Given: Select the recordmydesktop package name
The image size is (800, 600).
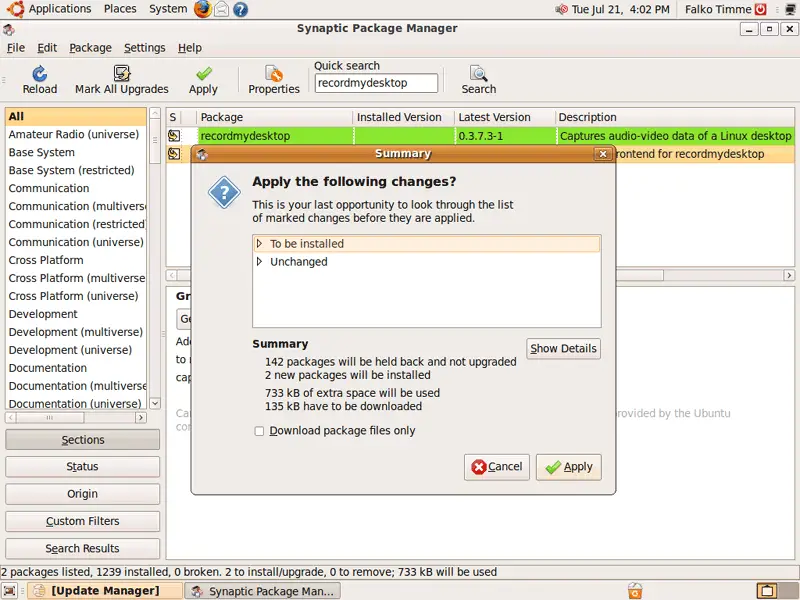Looking at the screenshot, I should tap(245, 136).
